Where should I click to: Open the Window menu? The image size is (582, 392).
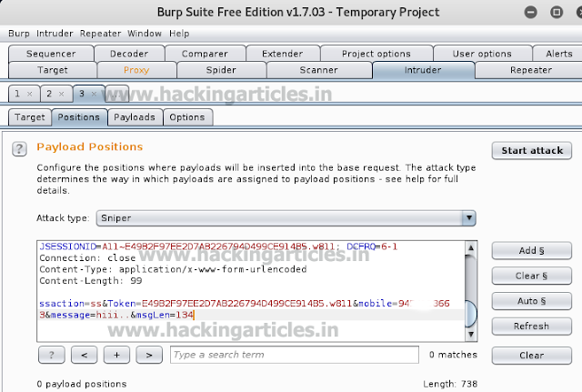145,34
